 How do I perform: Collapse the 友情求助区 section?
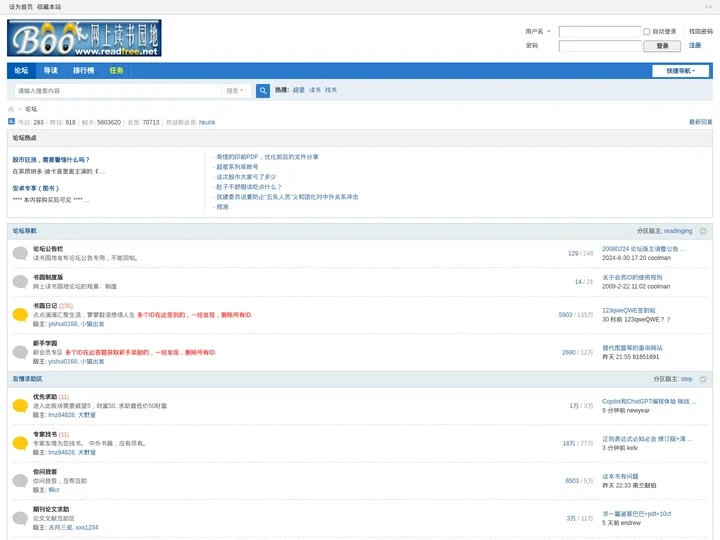pyautogui.click(x=703, y=379)
